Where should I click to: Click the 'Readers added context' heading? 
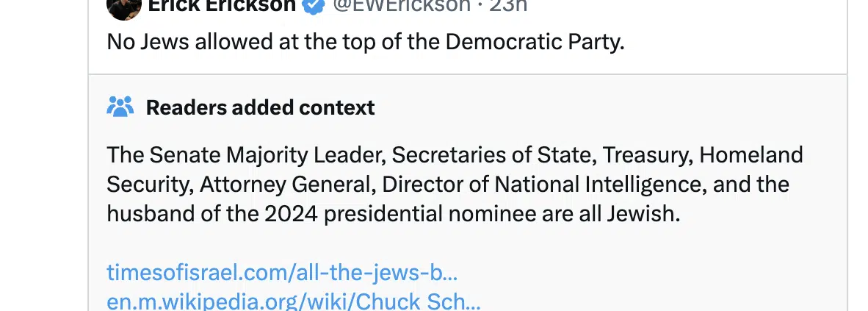click(260, 107)
